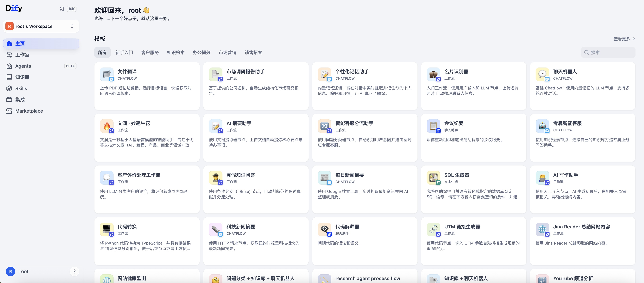Click the 个性化记忆助手 memo icon
The height and width of the screenshot is (283, 644).
pos(324,74)
